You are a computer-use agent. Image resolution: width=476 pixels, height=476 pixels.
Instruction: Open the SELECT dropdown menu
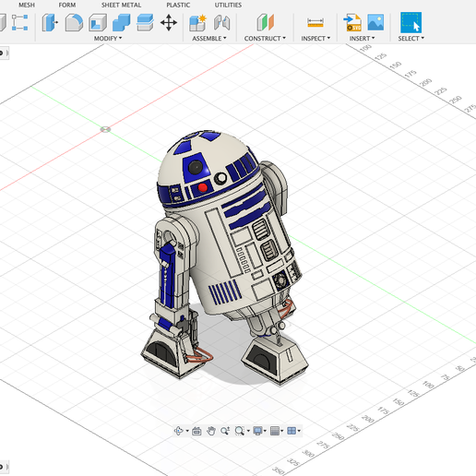(x=411, y=39)
